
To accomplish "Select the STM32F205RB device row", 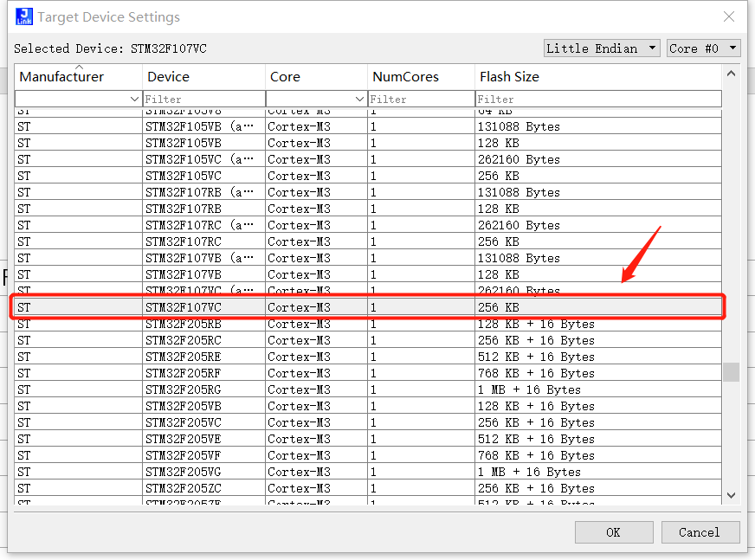I will point(368,324).
